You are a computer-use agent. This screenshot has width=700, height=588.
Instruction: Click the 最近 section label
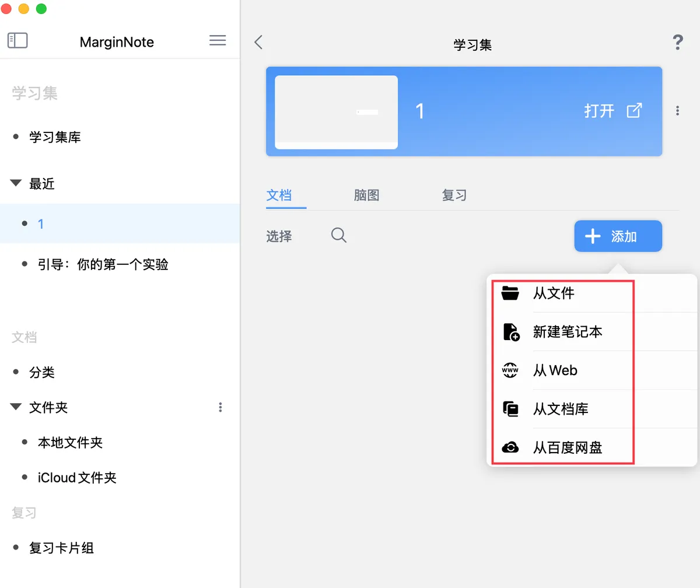[x=42, y=184]
